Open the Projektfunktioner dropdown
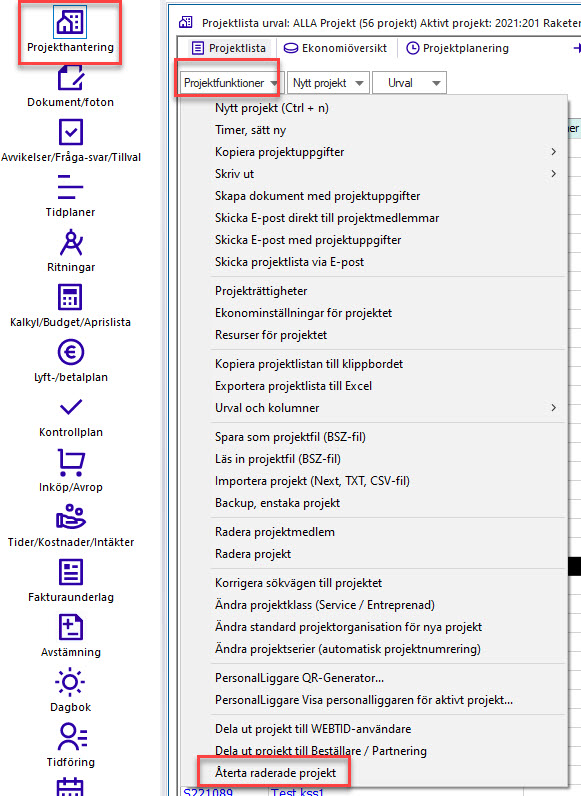Viewport: 581px width, 796px height. click(x=231, y=83)
